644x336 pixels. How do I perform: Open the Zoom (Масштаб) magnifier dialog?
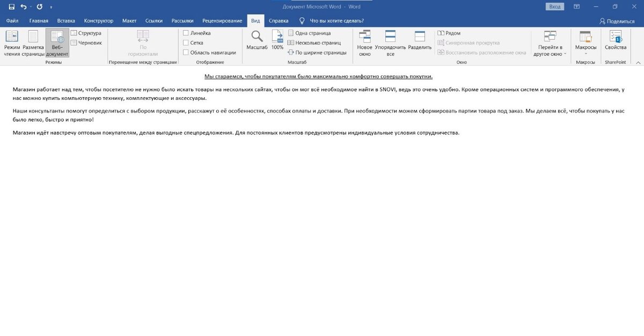257,40
